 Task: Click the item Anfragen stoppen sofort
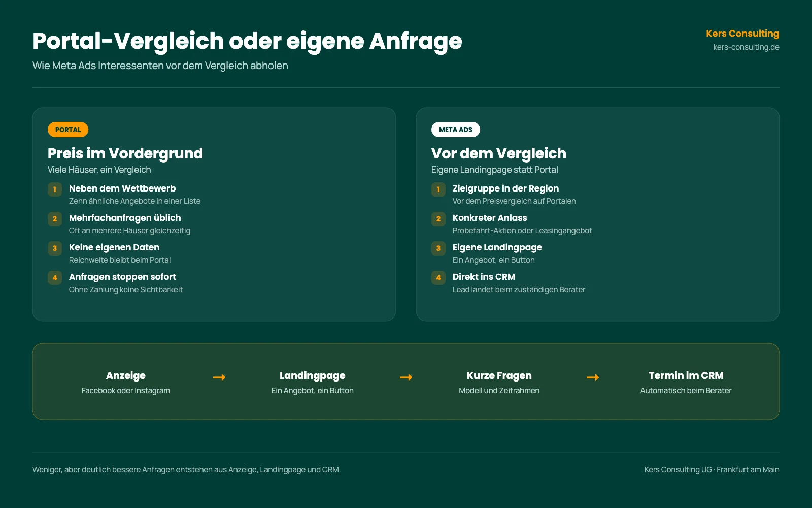(122, 277)
